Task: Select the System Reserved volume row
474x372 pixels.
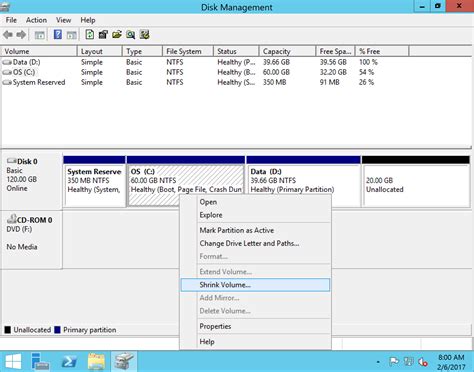Action: (205, 82)
